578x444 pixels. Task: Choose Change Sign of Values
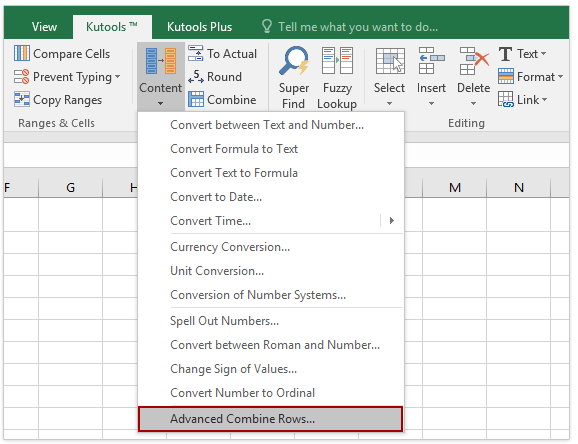click(271, 369)
